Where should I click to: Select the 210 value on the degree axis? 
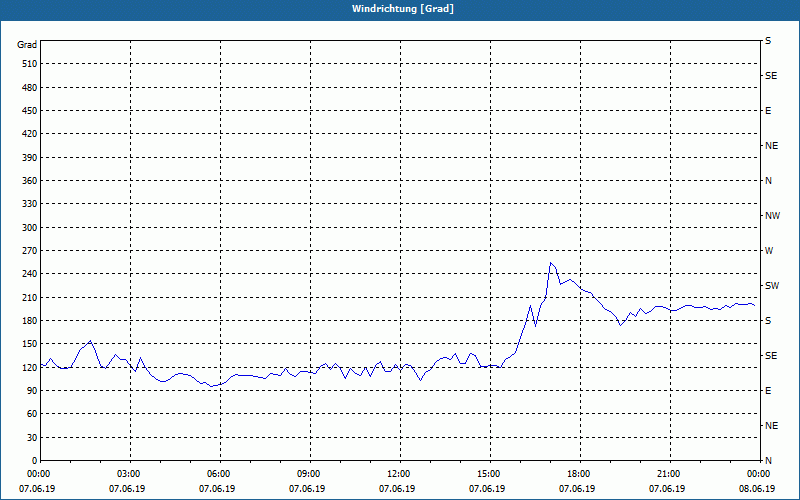(x=30, y=297)
